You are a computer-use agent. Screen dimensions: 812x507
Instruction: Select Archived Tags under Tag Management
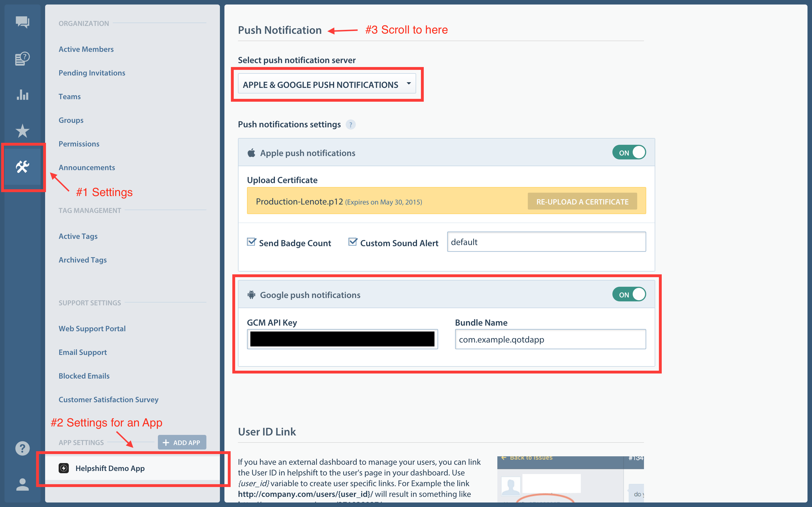click(83, 259)
